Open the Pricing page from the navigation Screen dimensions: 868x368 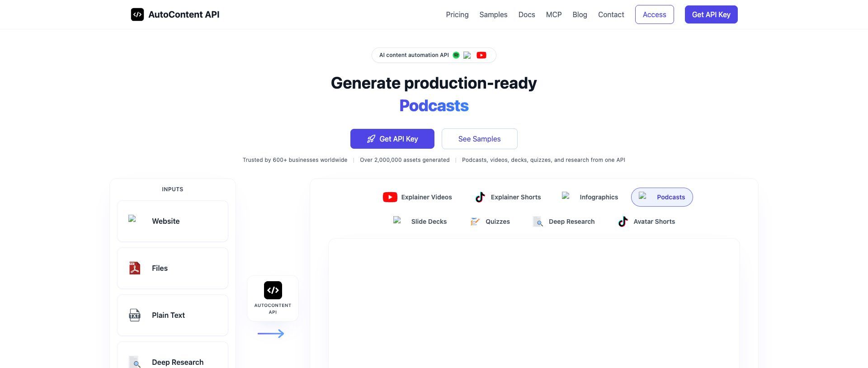(x=457, y=14)
